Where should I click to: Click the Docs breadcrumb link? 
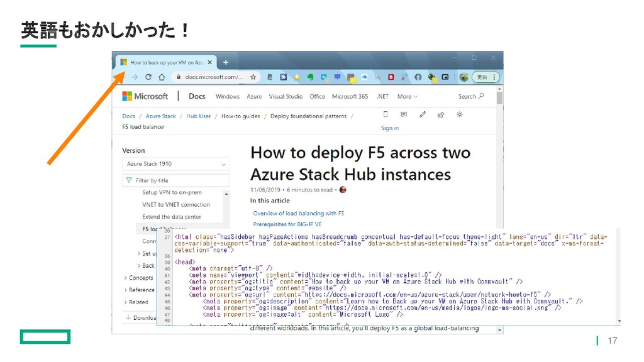click(128, 116)
